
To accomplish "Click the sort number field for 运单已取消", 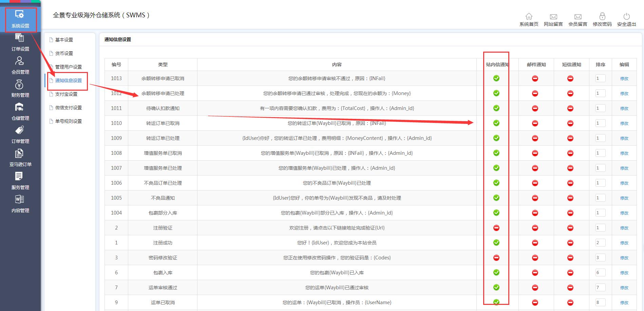I will tap(600, 302).
